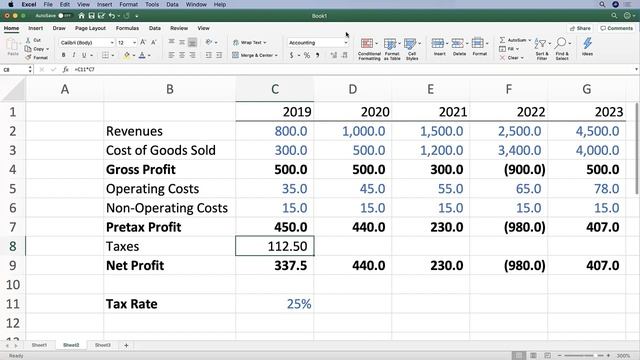Open the Merge & Center dropdown arrow
The width and height of the screenshot is (640, 360).
[x=276, y=55]
